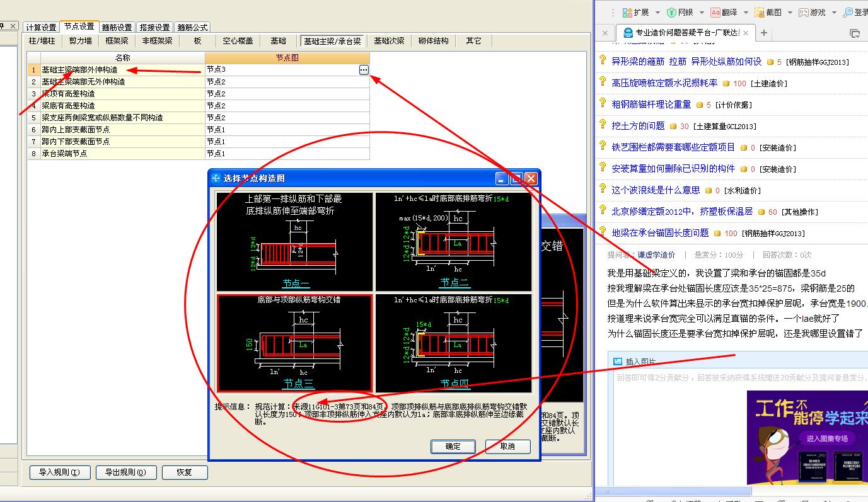Close the 专业造价问题答疑平台 browser tab
Viewport: 868px width, 502px height.
[x=746, y=33]
